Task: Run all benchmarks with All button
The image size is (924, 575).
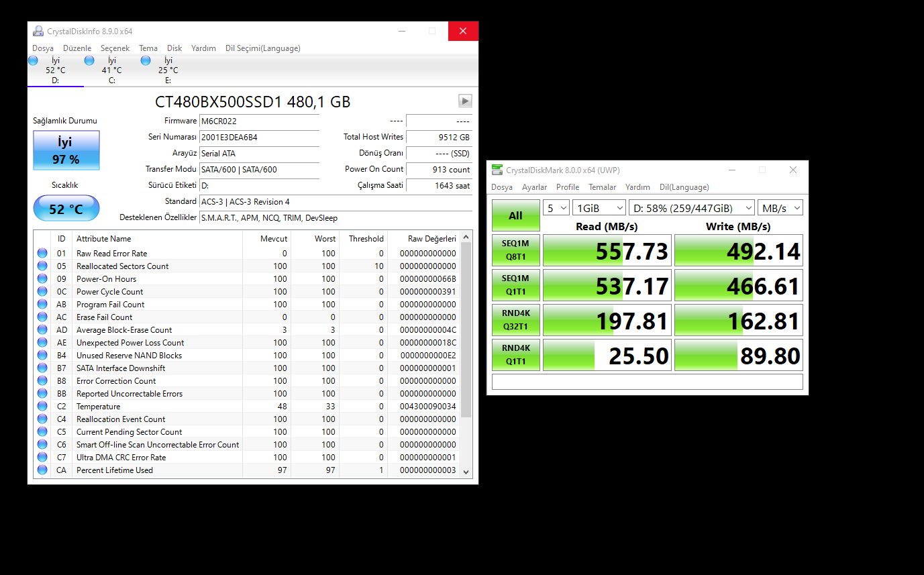Action: (515, 215)
